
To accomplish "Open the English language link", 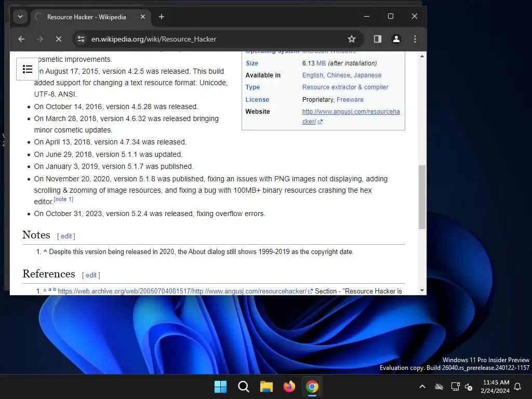I will 312,75.
